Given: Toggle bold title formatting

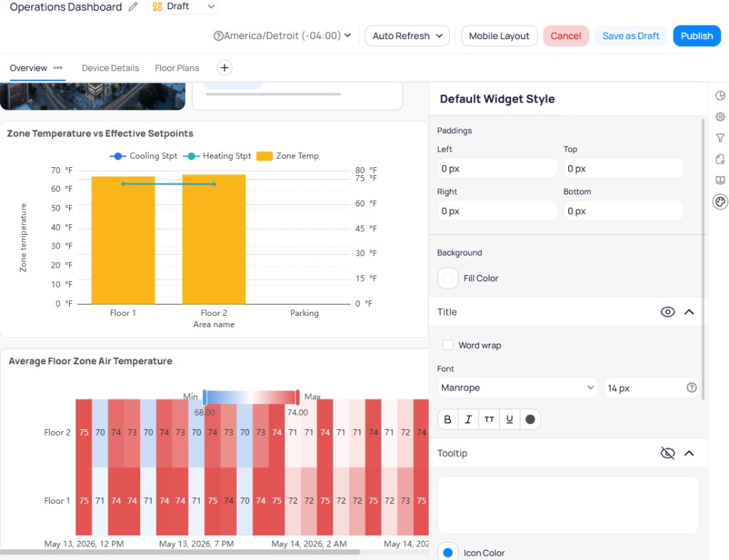Looking at the screenshot, I should [x=448, y=419].
